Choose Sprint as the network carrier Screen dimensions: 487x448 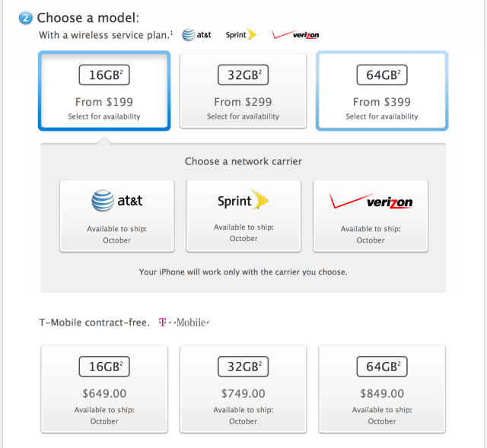[x=243, y=215]
